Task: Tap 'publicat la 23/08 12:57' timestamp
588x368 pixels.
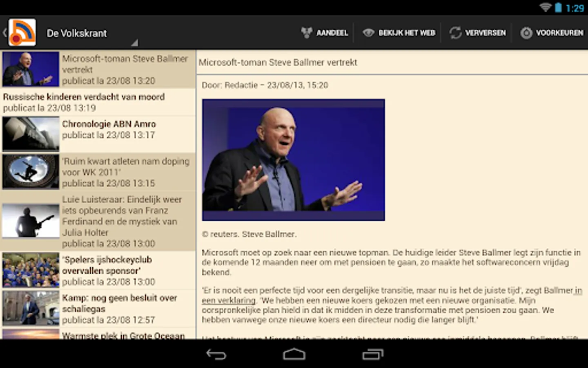Action: (109, 320)
